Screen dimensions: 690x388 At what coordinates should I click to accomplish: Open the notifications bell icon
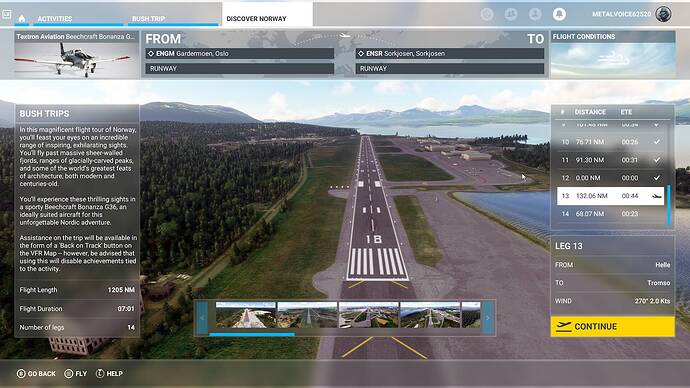click(x=559, y=14)
